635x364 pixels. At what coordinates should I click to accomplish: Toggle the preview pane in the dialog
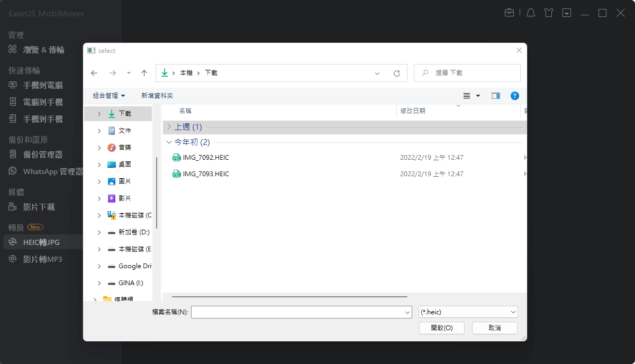click(x=496, y=96)
